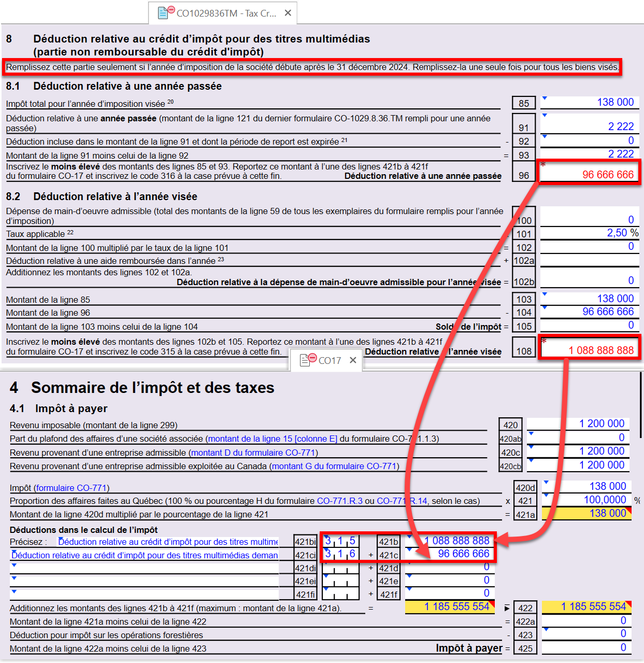Open the CO-771.R.3 form link
Screen dimensions: 644x663
coord(340,501)
